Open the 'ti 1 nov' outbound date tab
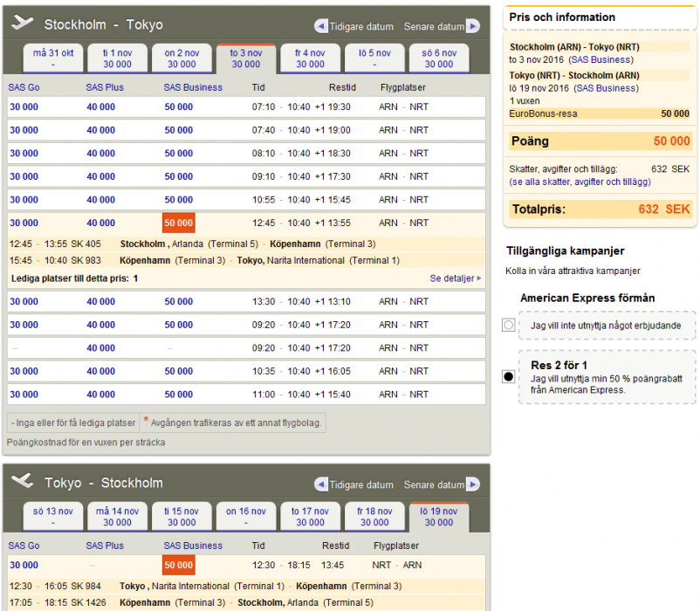The image size is (700, 611). 117,58
